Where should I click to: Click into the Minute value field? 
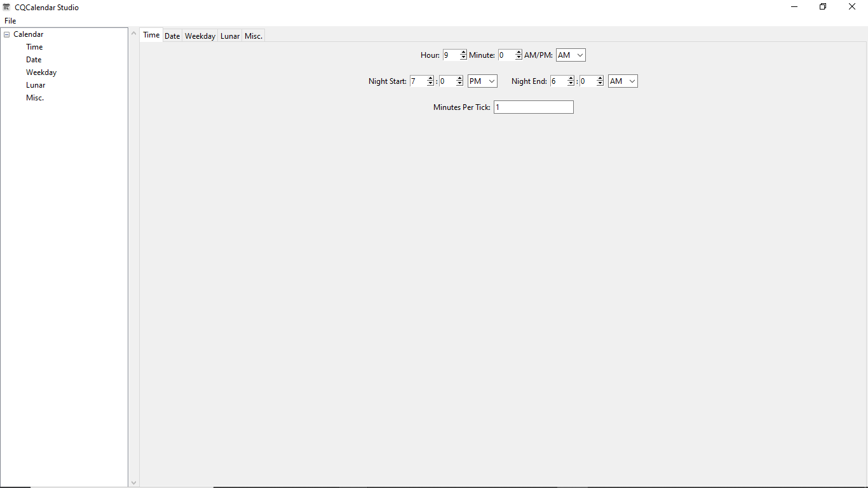[x=506, y=55]
